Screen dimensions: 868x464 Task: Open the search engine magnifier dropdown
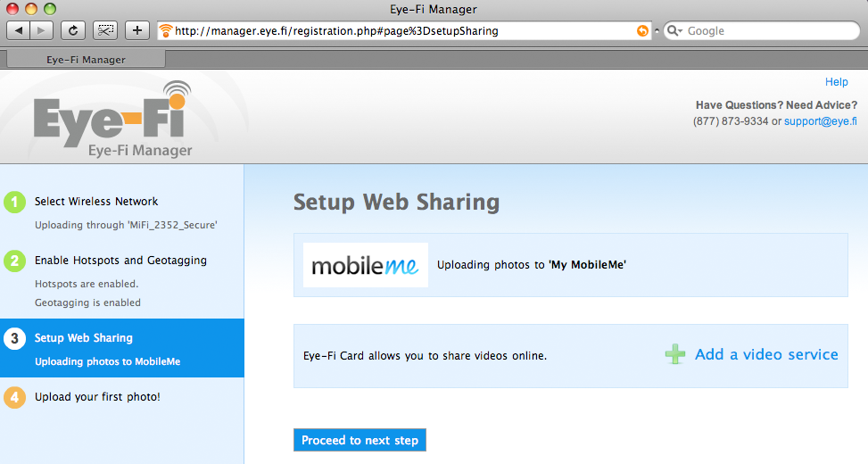click(674, 31)
